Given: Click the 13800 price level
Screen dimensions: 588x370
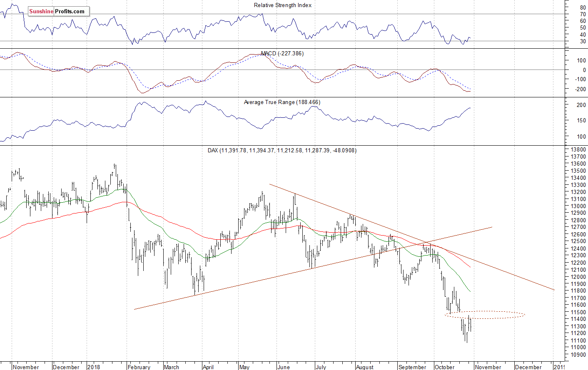Looking at the screenshot, I should [579, 149].
